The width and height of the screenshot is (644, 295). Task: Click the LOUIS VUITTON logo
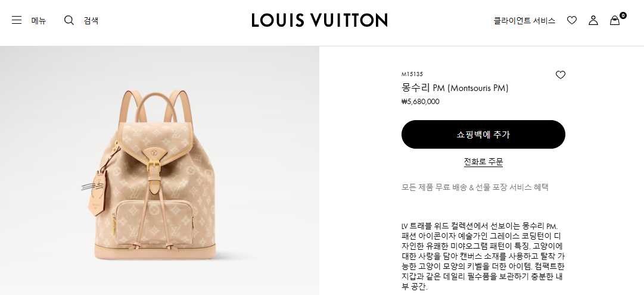(x=319, y=20)
